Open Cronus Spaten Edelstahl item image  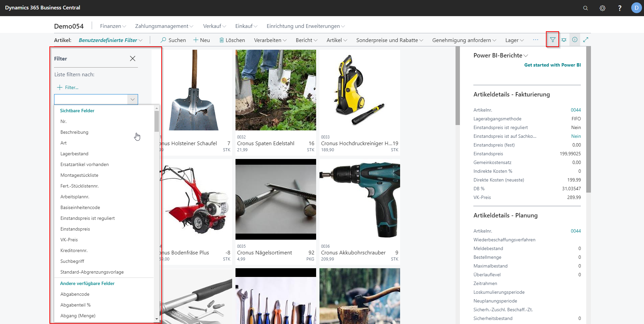(276, 90)
